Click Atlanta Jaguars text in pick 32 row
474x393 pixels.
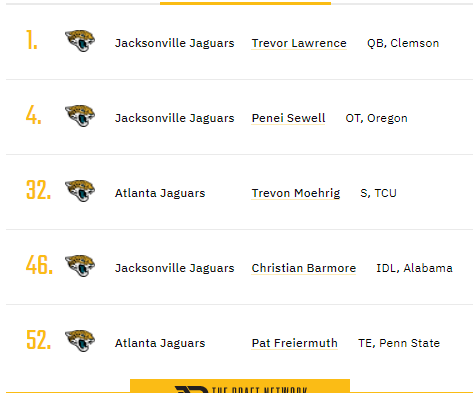[160, 193]
